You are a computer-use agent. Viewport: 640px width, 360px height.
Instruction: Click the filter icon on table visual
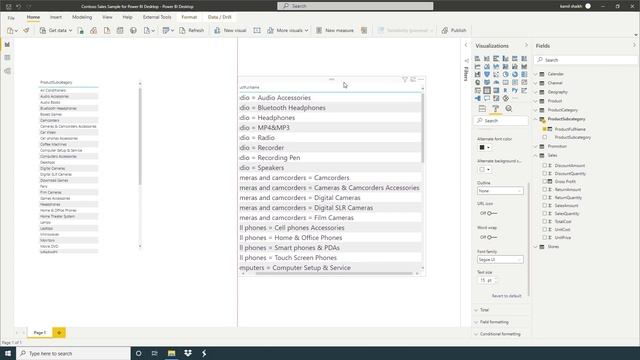[x=404, y=80]
